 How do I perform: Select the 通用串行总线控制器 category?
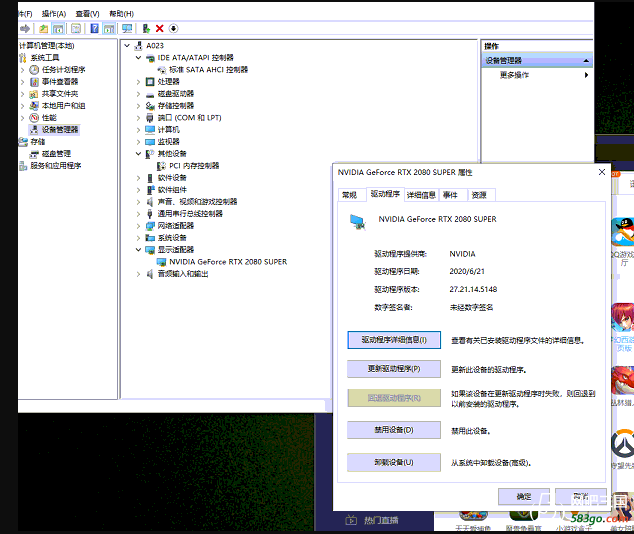coord(190,214)
